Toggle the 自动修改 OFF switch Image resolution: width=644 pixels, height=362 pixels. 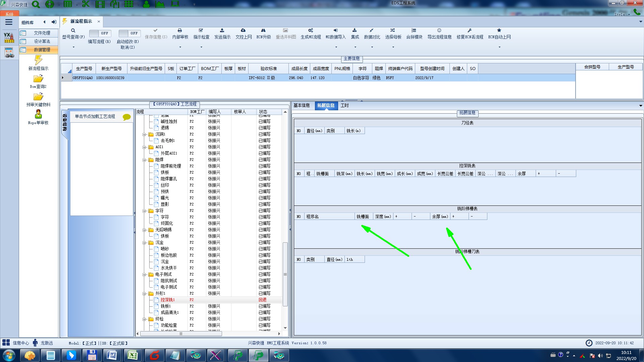tap(129, 33)
